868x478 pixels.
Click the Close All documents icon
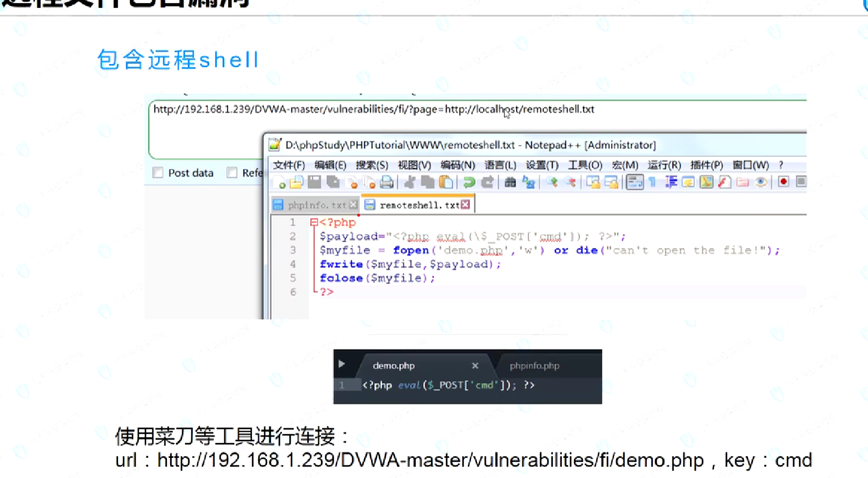pos(369,183)
